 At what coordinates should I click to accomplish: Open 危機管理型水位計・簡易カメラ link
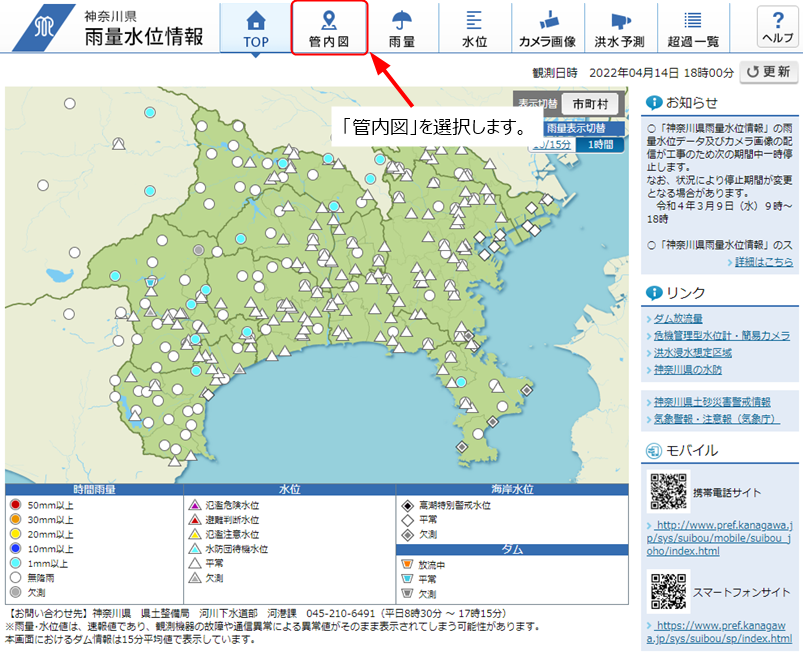click(x=722, y=335)
